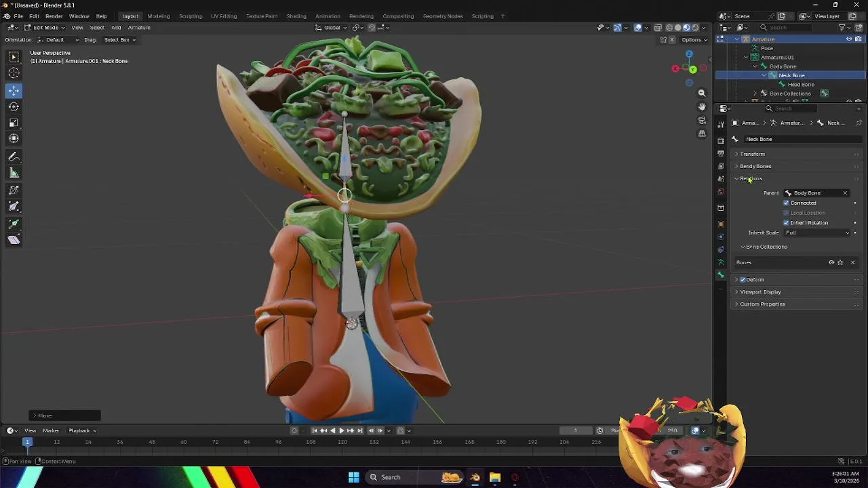Select the Cursor tool

[14, 73]
